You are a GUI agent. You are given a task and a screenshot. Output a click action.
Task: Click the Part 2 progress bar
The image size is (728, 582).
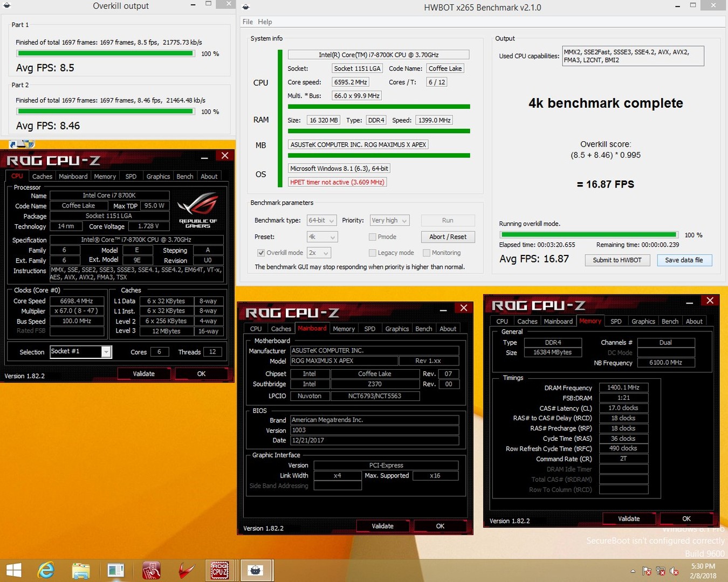tap(106, 112)
